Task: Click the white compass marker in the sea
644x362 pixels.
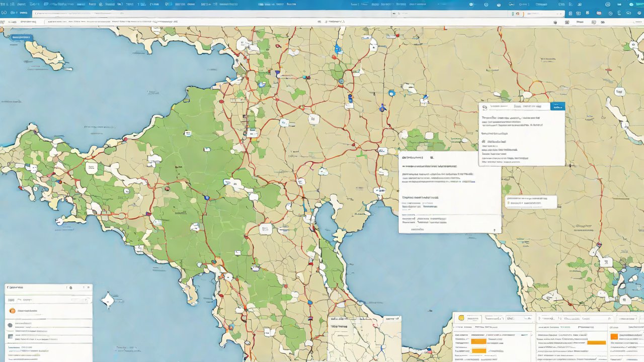Action: click(x=108, y=301)
